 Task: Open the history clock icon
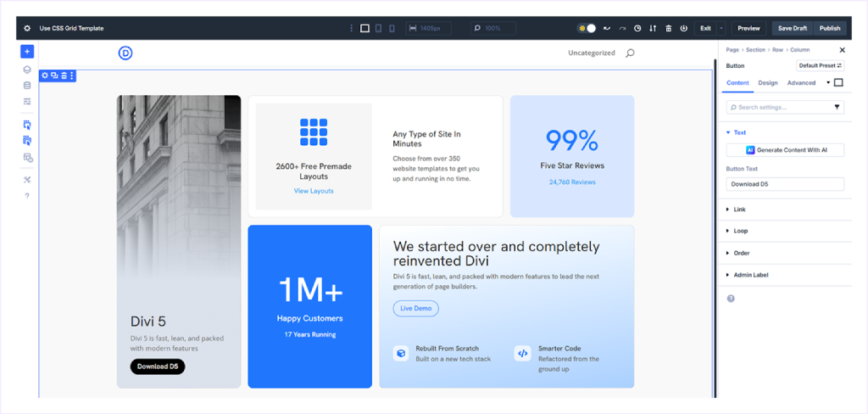tap(637, 28)
